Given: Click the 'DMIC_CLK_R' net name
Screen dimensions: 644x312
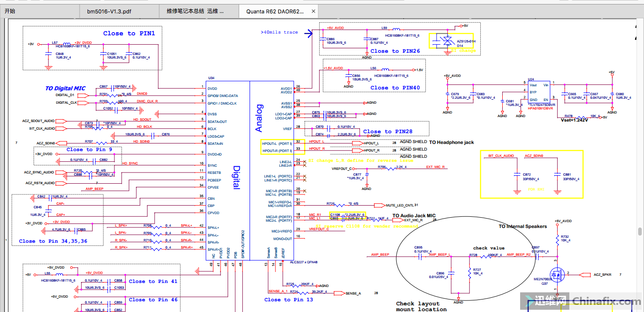Looking at the screenshot, I should [x=147, y=101].
